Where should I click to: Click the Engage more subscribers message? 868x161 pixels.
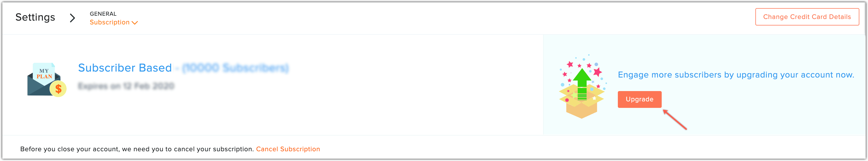[x=736, y=75]
